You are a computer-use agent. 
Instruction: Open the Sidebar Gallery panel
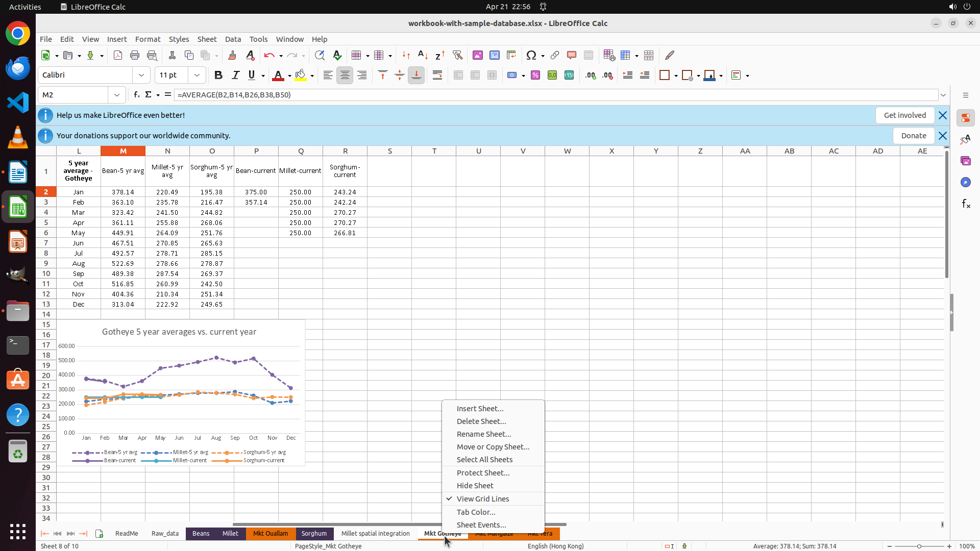965,161
